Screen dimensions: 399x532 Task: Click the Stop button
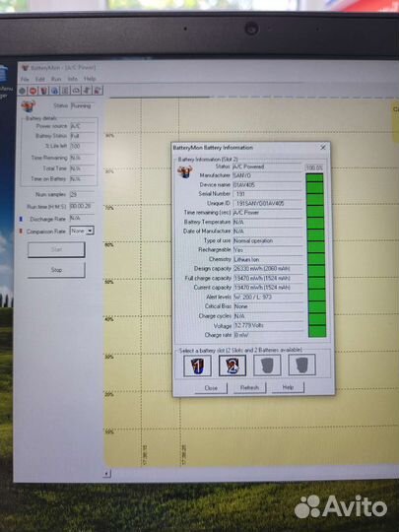coord(56,270)
